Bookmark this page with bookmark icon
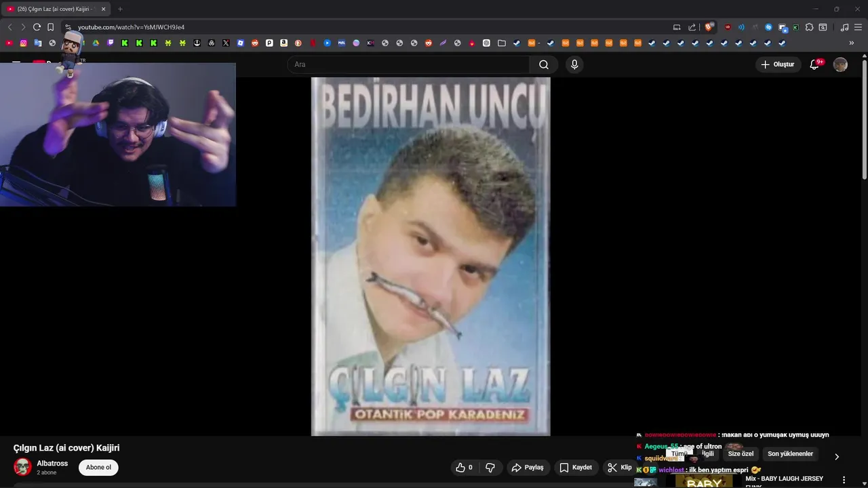This screenshot has height=488, width=868. pos(50,27)
